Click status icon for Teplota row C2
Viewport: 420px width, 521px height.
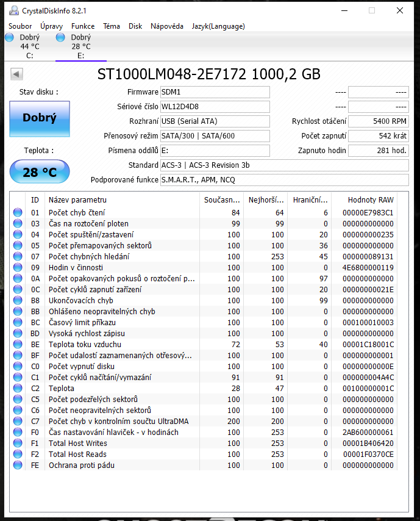[x=18, y=388]
